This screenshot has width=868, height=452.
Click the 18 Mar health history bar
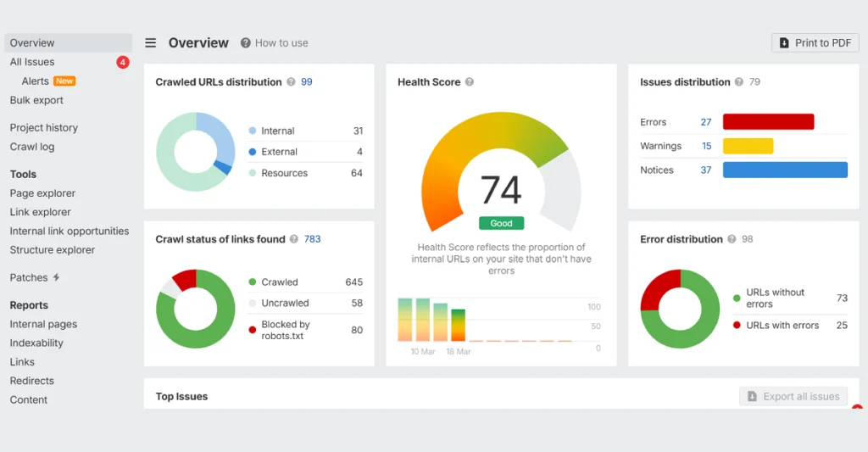[458, 325]
